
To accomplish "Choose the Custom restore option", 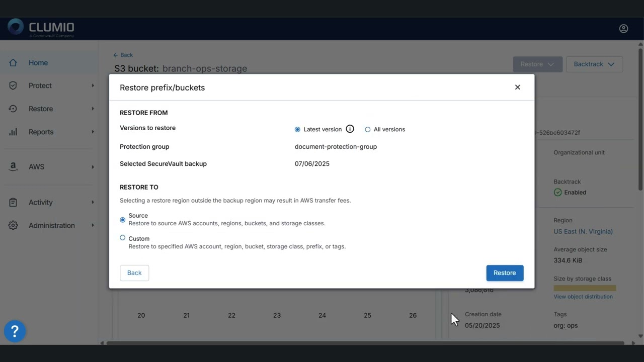I will [122, 238].
